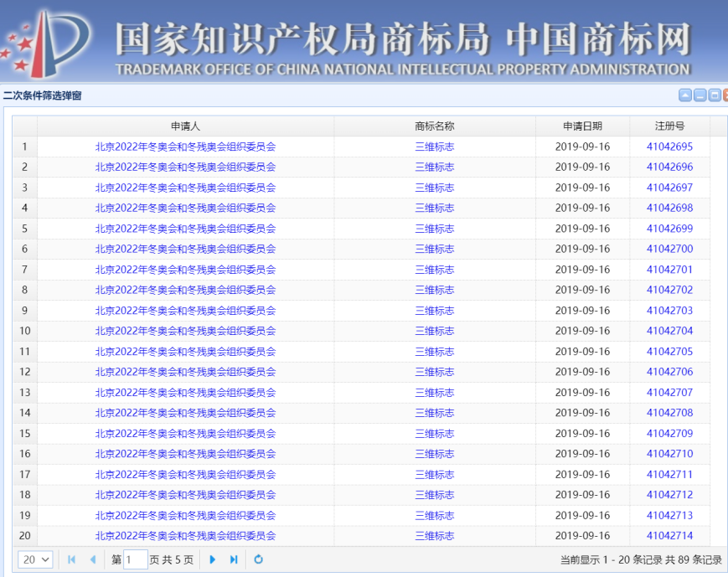Open registration number 41042703
The height and width of the screenshot is (577, 728).
coord(669,311)
